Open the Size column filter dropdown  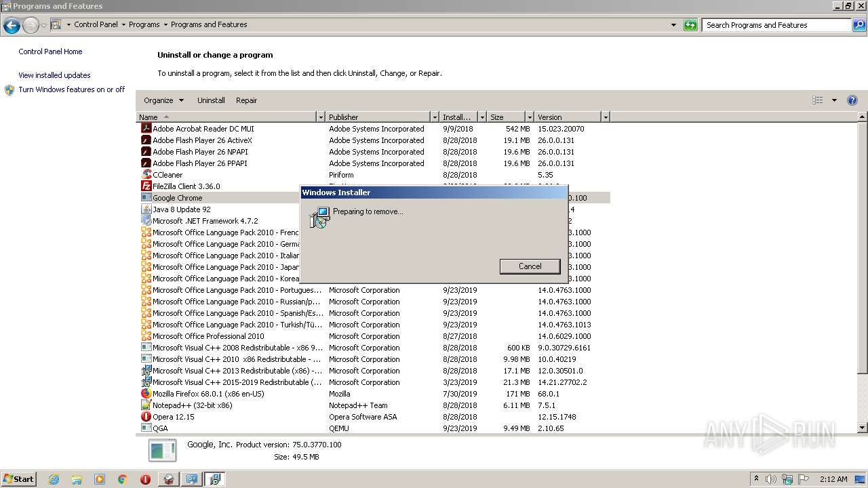[x=529, y=117]
